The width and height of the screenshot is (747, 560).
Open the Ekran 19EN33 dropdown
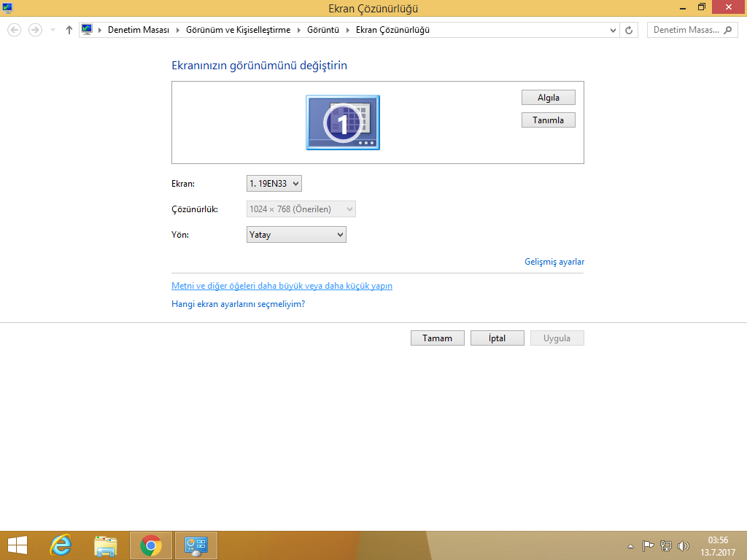[x=274, y=183]
